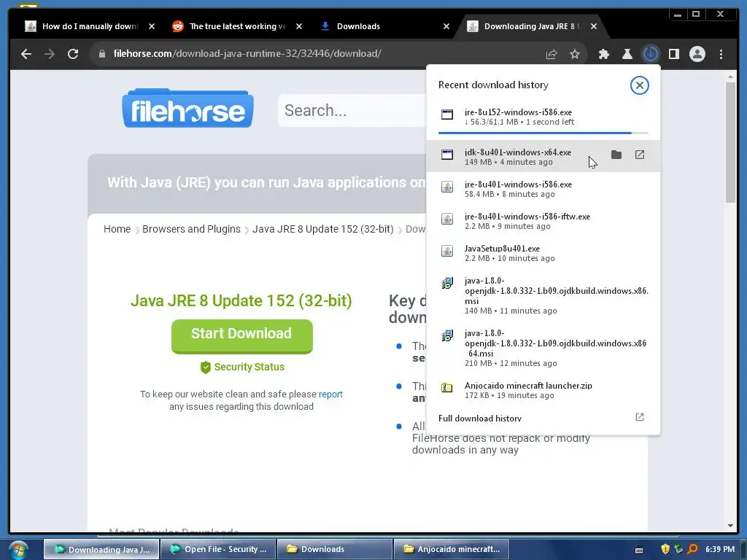Close the Recent download history popup
The width and height of the screenshot is (747, 560).
click(639, 85)
